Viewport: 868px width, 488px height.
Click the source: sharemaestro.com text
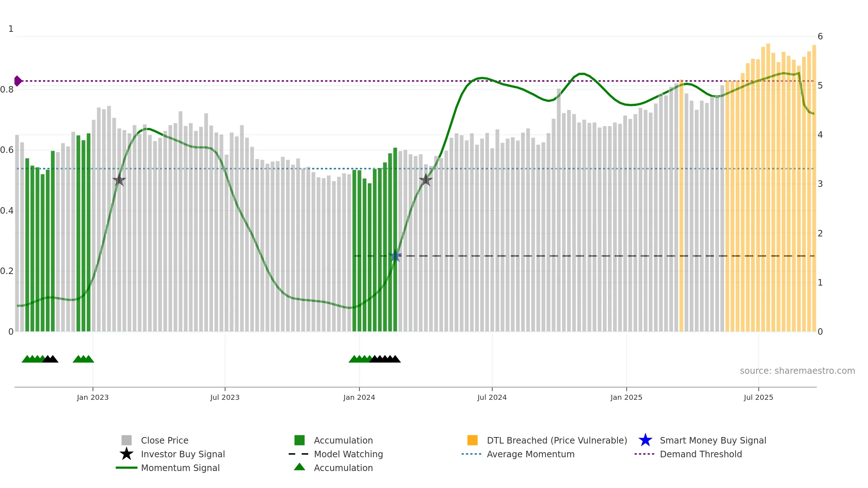coord(797,371)
